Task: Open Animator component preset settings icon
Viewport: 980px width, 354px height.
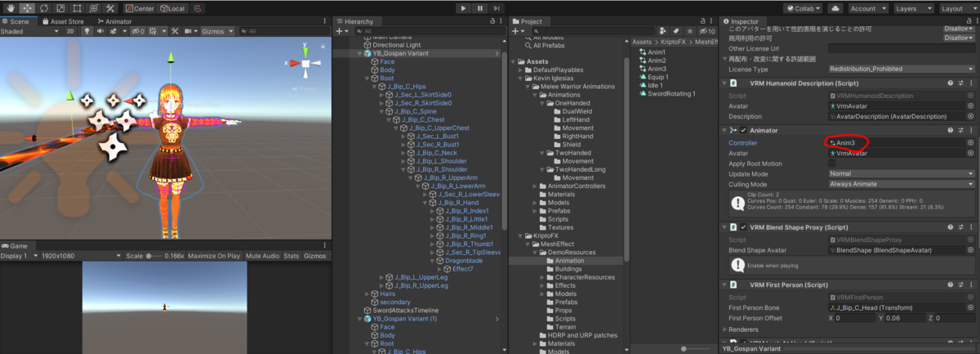Action: pyautogui.click(x=961, y=130)
